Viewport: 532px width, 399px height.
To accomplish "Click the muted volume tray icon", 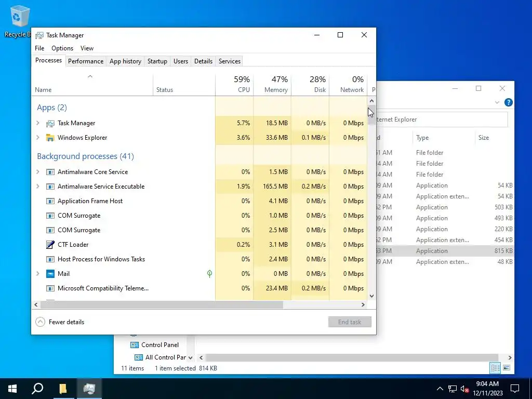I will point(465,389).
